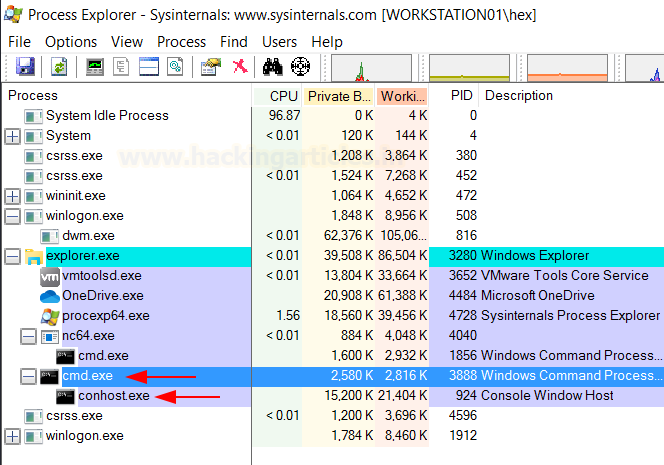Viewport: 664px width, 465px height.
Task: Open the File menu
Action: point(19,42)
